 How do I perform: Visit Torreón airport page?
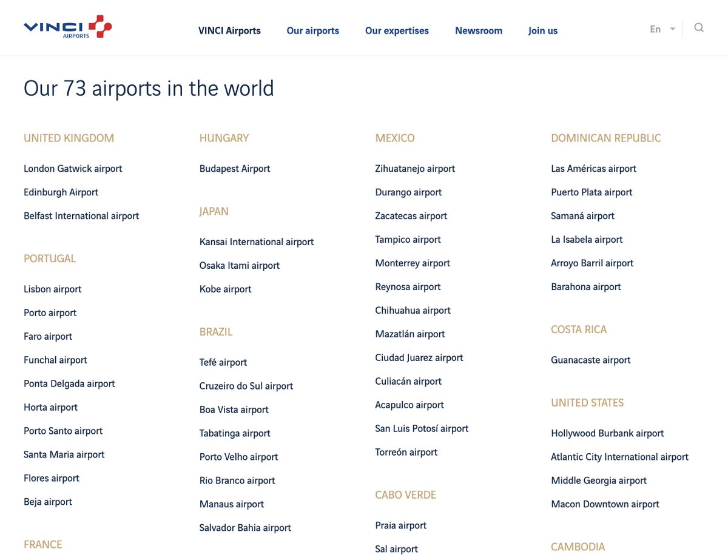pos(406,453)
